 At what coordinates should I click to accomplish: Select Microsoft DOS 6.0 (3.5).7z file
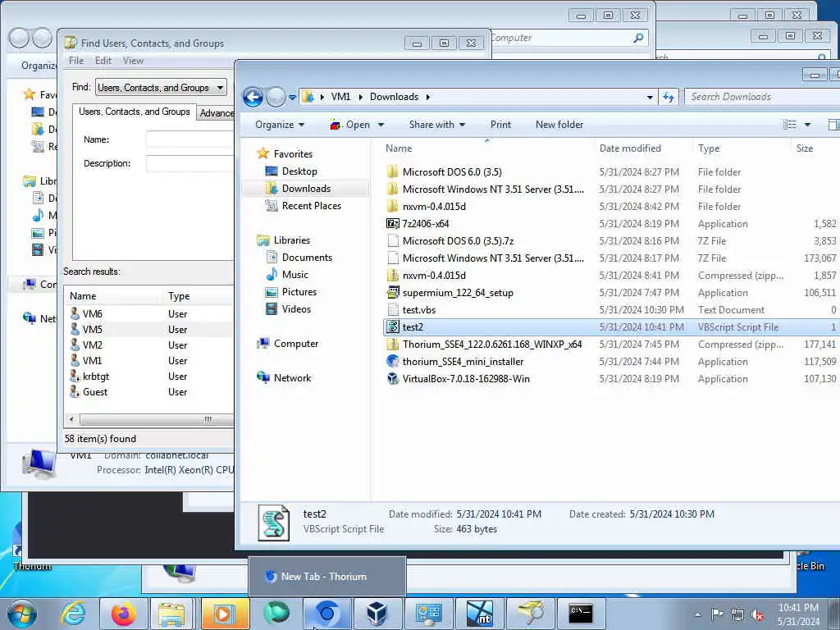(x=458, y=241)
